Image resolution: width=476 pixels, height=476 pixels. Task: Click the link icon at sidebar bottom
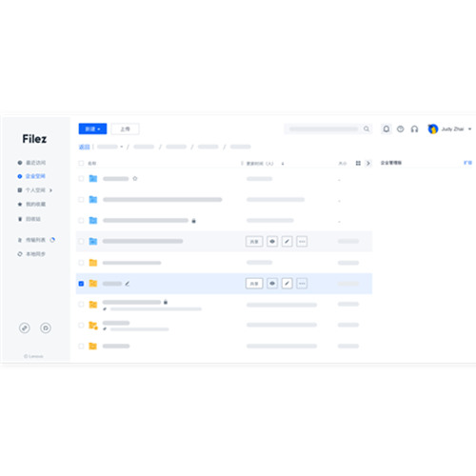25,327
